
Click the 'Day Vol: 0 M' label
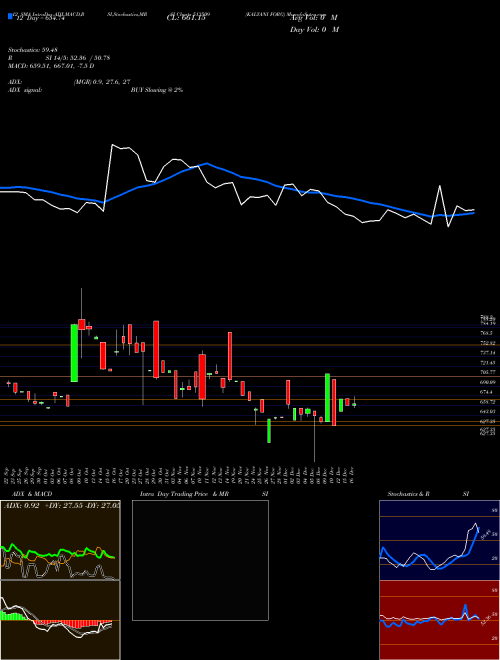click(x=314, y=29)
